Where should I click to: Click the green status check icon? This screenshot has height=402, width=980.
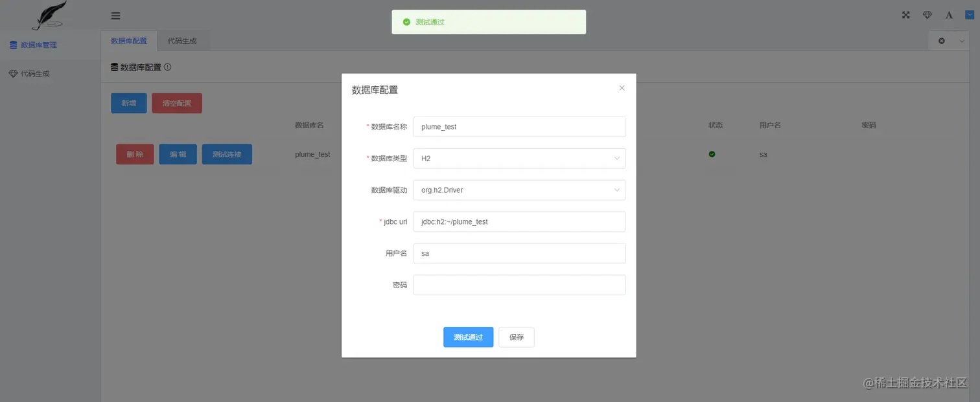tap(712, 154)
